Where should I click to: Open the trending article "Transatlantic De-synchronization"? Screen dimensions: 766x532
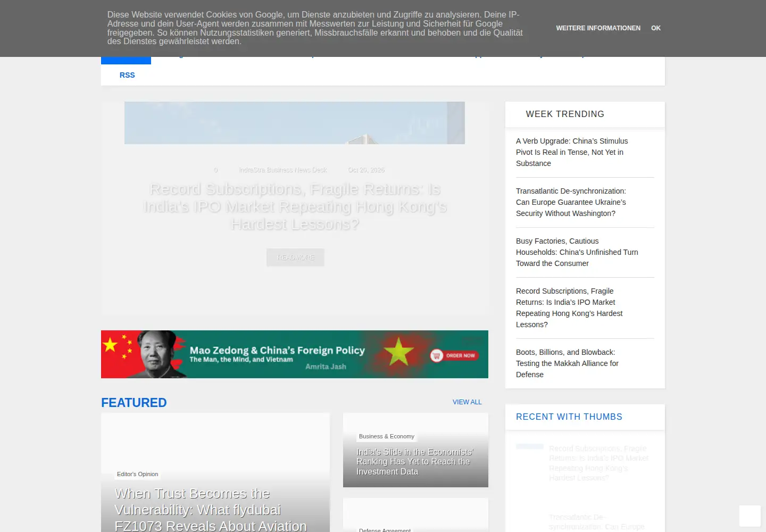point(571,202)
